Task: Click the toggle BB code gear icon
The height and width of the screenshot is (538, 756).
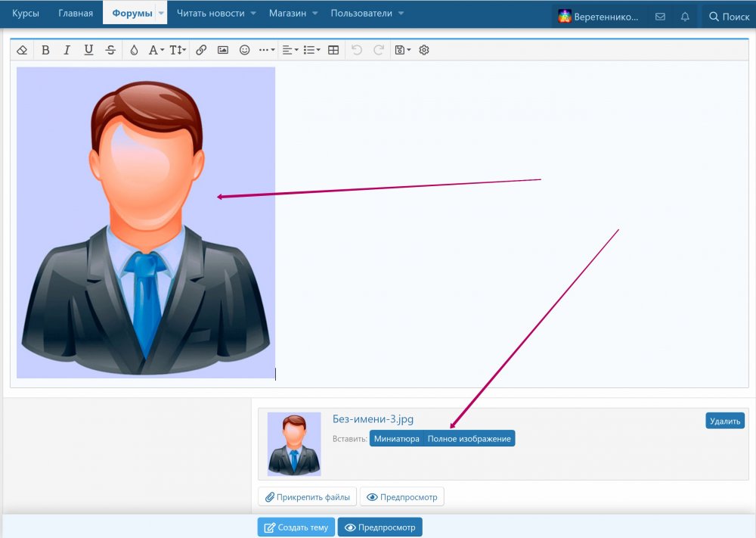Action: click(x=424, y=50)
